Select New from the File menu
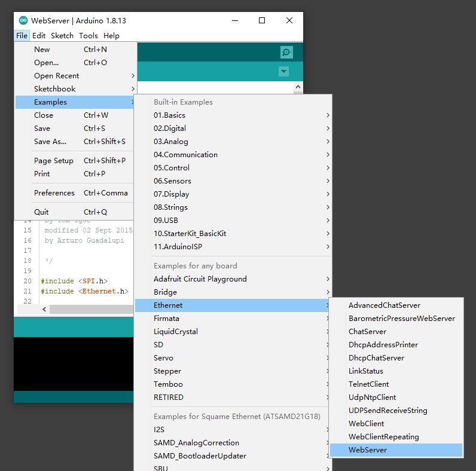 pyautogui.click(x=75, y=50)
